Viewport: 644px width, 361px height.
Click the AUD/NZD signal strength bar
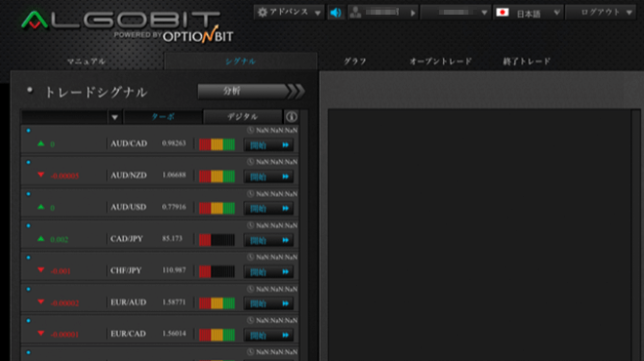[x=217, y=177]
